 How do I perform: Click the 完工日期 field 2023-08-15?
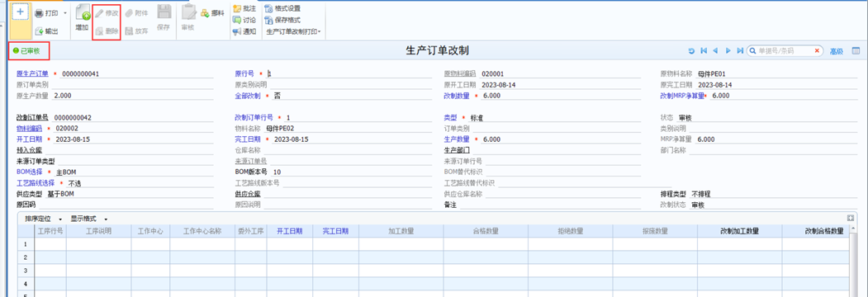352,139
